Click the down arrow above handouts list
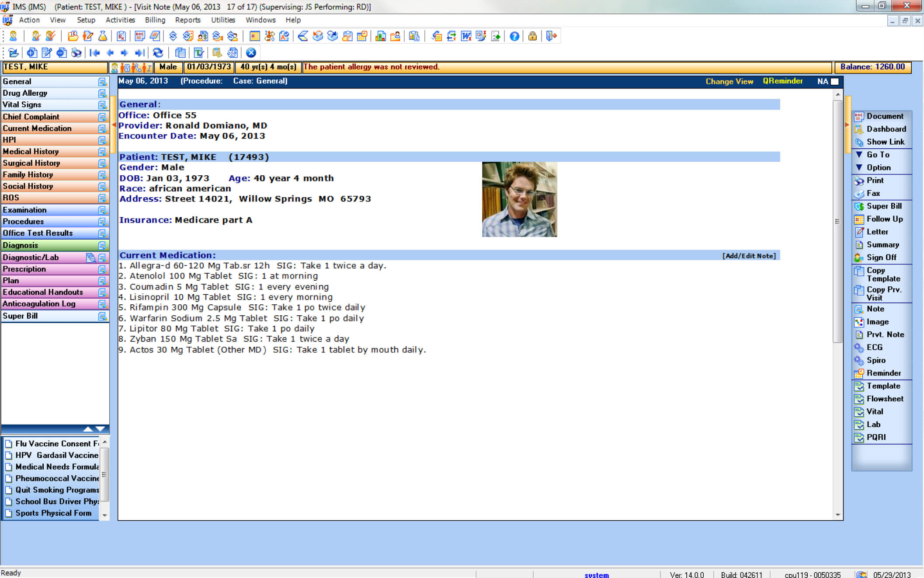 click(100, 429)
